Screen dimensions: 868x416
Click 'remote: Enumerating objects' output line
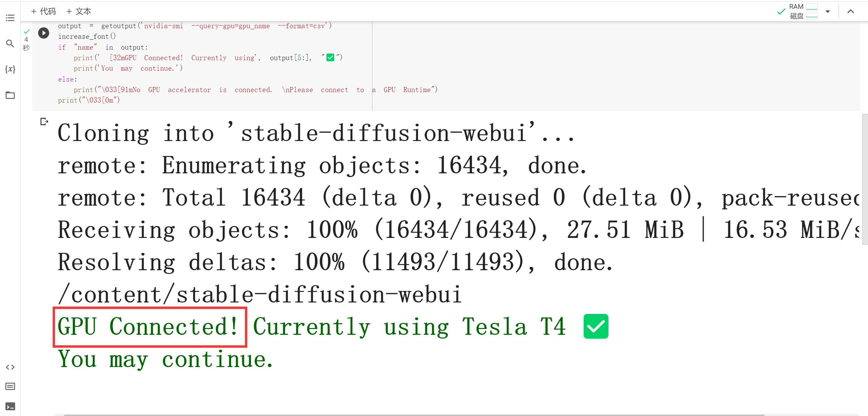pyautogui.click(x=322, y=166)
